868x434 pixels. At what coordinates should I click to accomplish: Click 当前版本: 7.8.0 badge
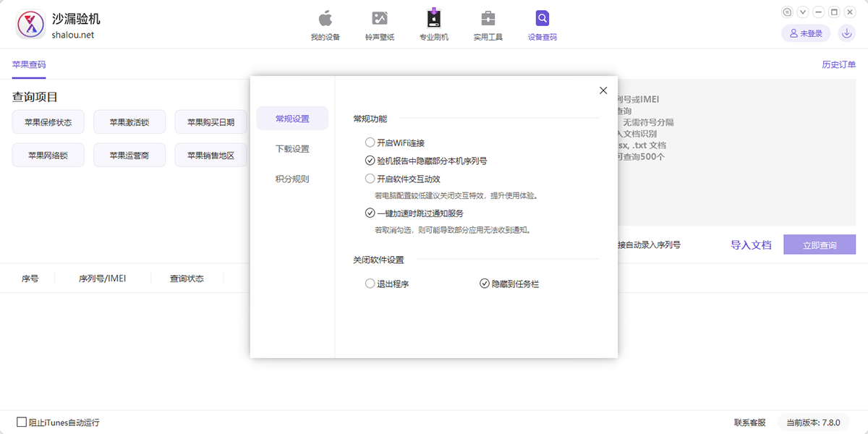coord(814,422)
